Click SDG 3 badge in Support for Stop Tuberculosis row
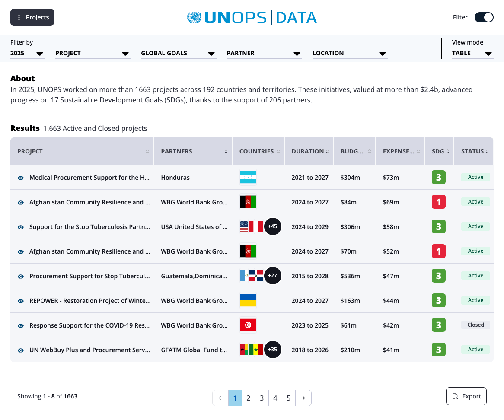Viewport: 504px width, 420px height. tap(439, 226)
